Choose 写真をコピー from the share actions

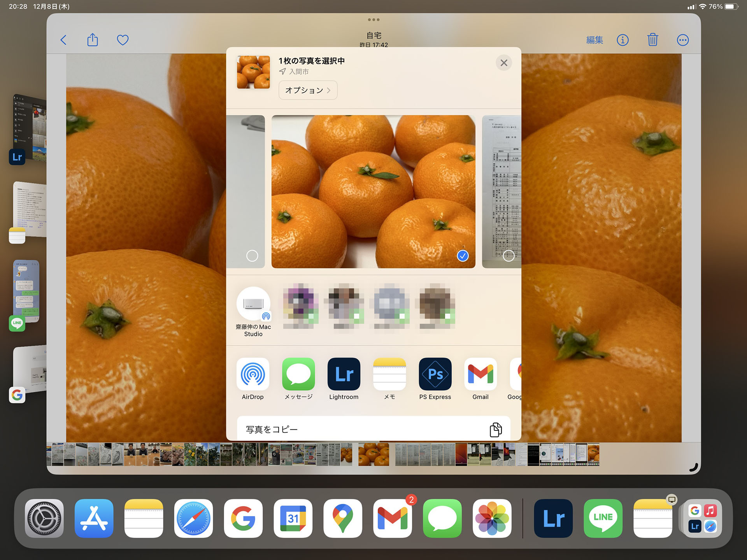click(x=373, y=429)
